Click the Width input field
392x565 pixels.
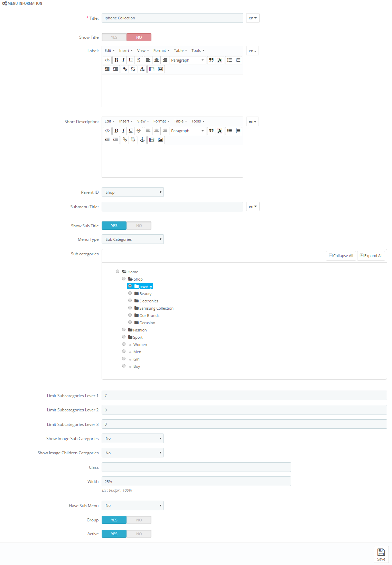click(196, 481)
